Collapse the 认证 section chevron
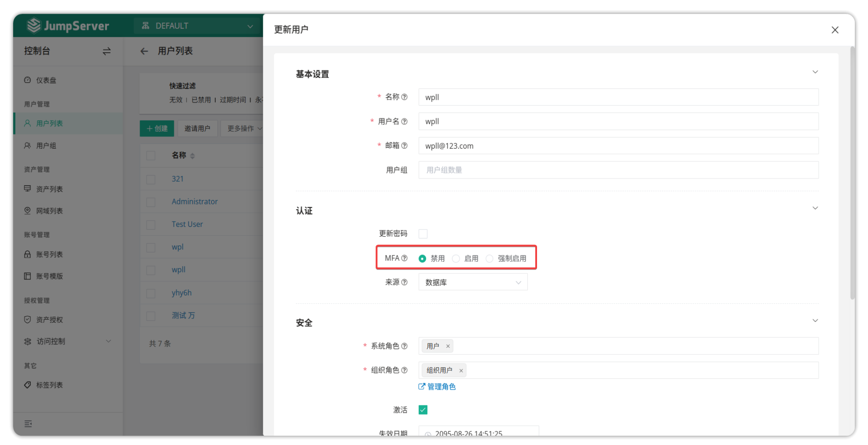Viewport: 868px width, 445px height. [x=815, y=208]
